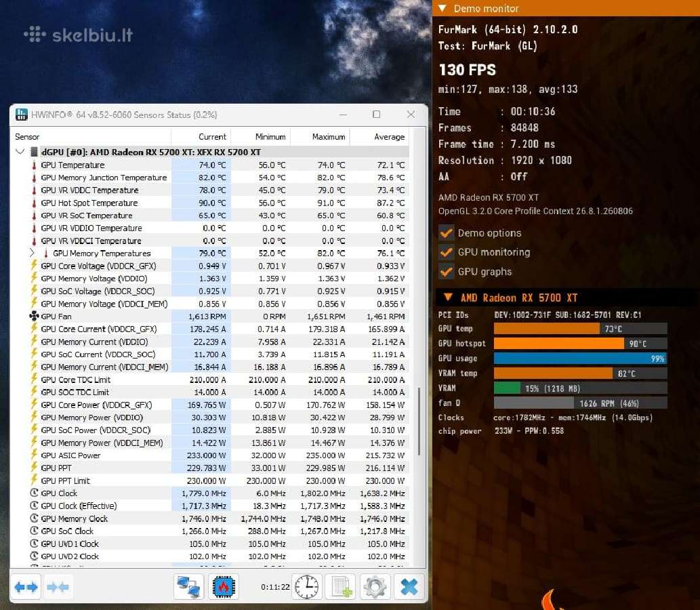The width and height of the screenshot is (700, 610).
Task: Collapse the dGPU [#0] sensor group chevron
Action: click(x=20, y=152)
